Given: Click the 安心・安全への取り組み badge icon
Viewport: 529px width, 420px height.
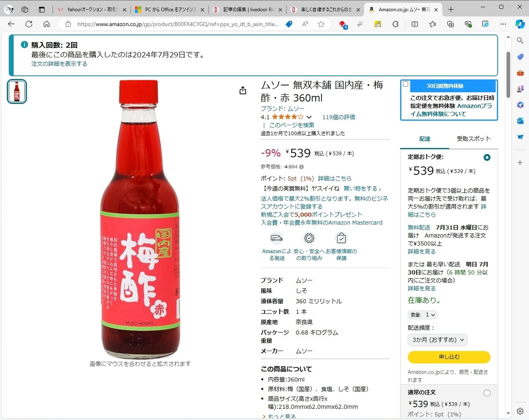Looking at the screenshot, I should (x=309, y=238).
